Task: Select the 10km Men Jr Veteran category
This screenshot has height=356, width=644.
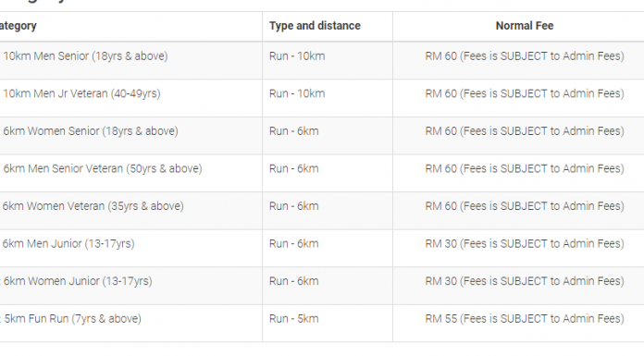Action: [x=81, y=93]
